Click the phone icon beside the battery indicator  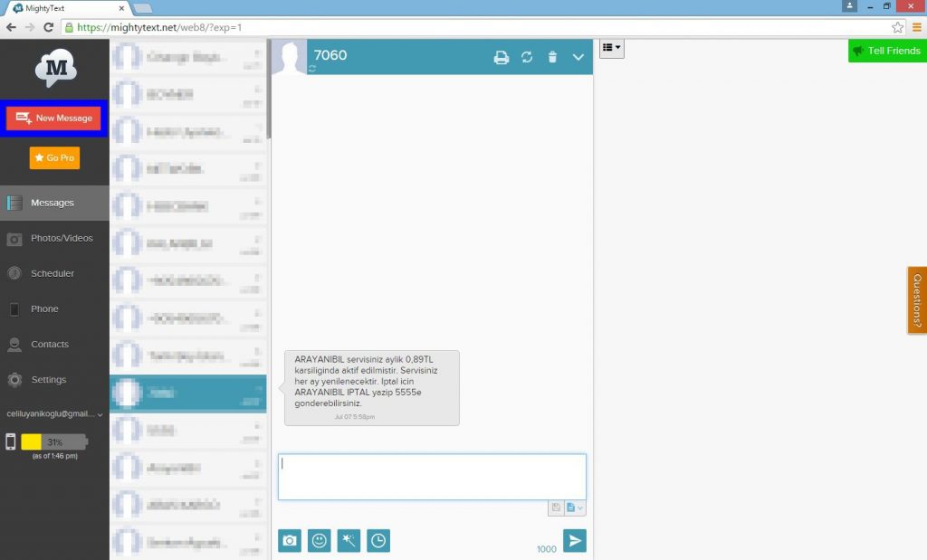pyautogui.click(x=10, y=442)
